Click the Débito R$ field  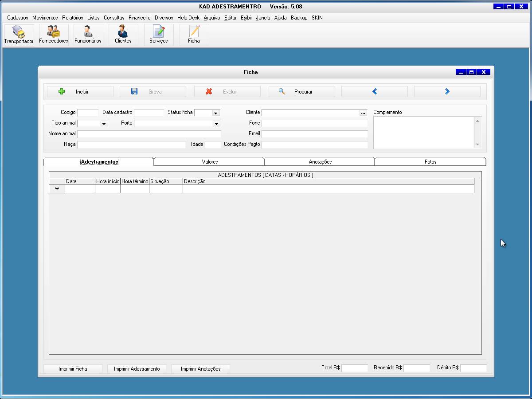473,368
